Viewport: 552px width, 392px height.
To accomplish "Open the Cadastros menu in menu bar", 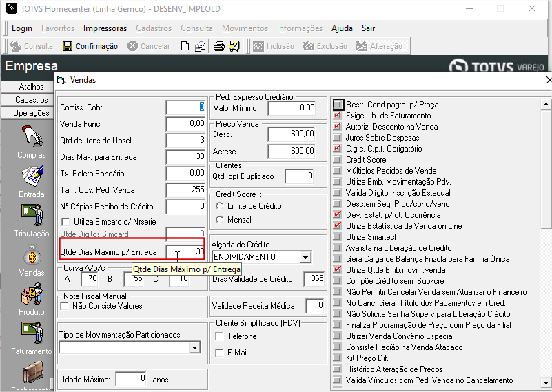I will tap(154, 28).
